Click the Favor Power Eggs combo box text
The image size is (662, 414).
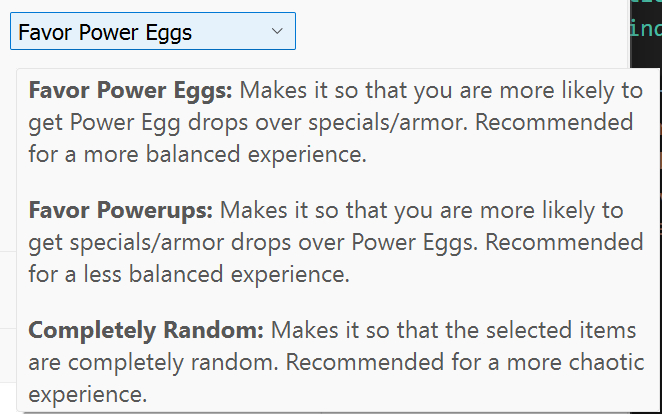click(x=105, y=32)
